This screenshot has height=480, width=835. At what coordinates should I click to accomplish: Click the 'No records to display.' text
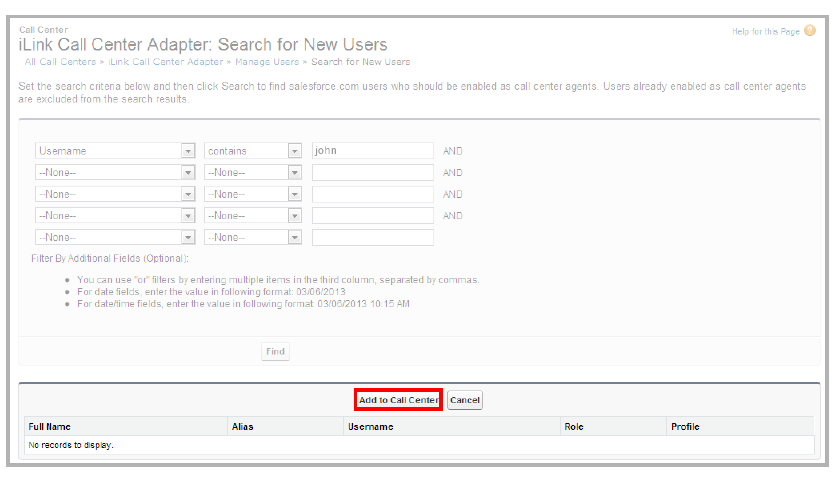click(x=71, y=445)
